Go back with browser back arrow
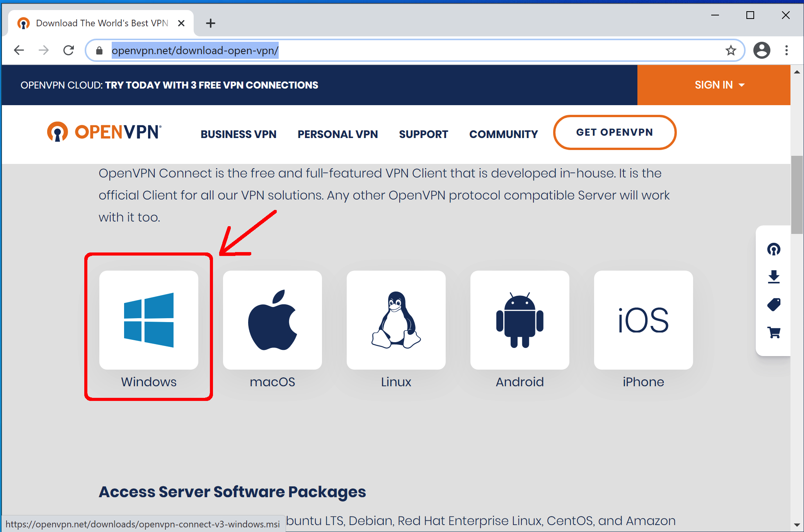This screenshot has width=804, height=532. 19,50
